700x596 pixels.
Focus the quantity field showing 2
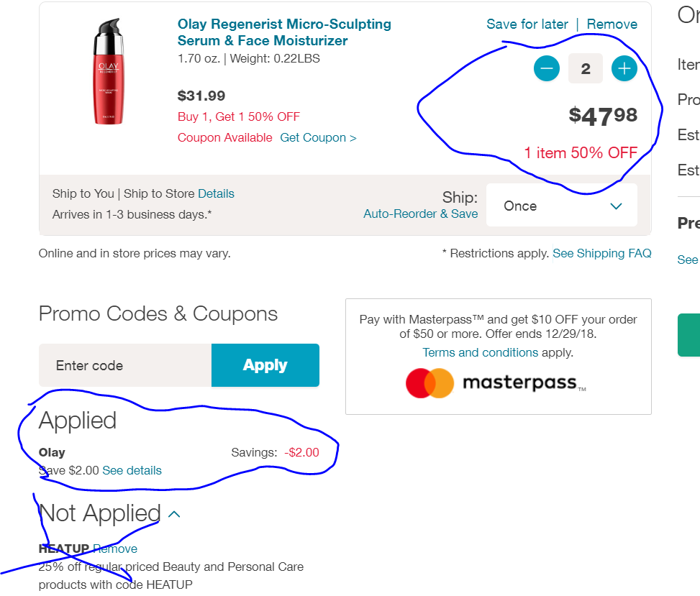(586, 69)
